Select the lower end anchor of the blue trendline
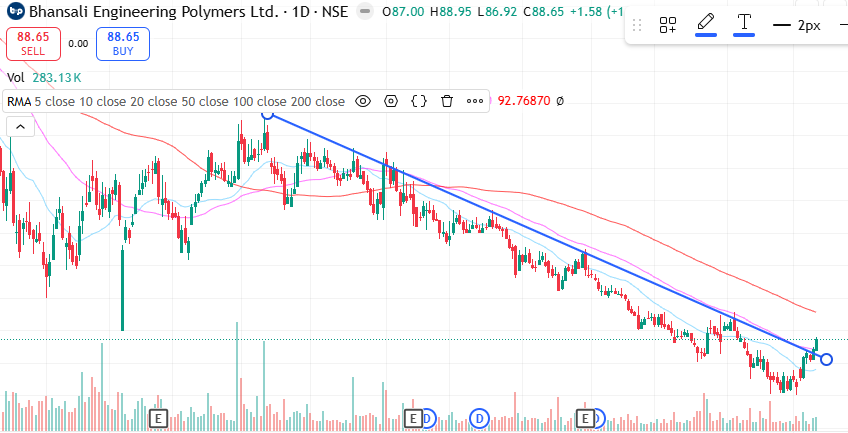 pos(826,359)
